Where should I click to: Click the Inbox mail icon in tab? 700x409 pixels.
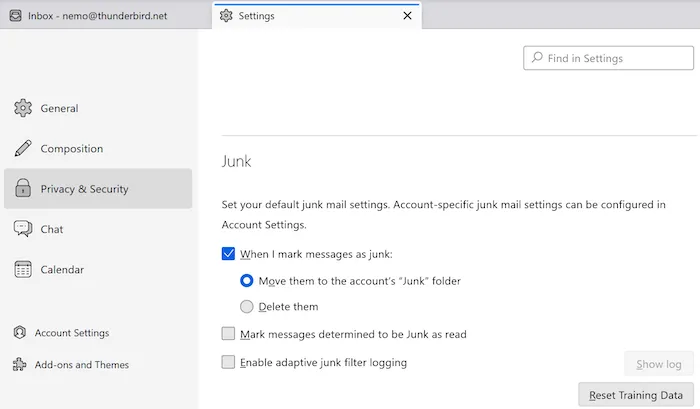(x=14, y=16)
